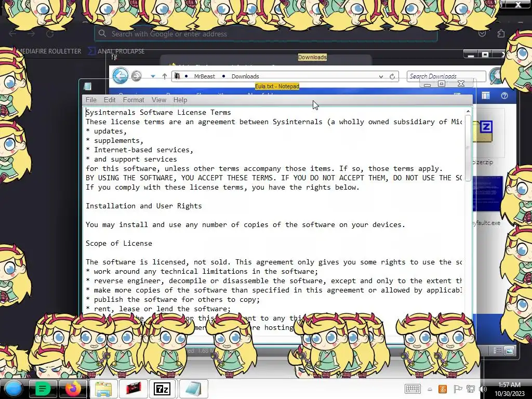Expand the Explorer recent locations dropdown arrow

[153, 76]
